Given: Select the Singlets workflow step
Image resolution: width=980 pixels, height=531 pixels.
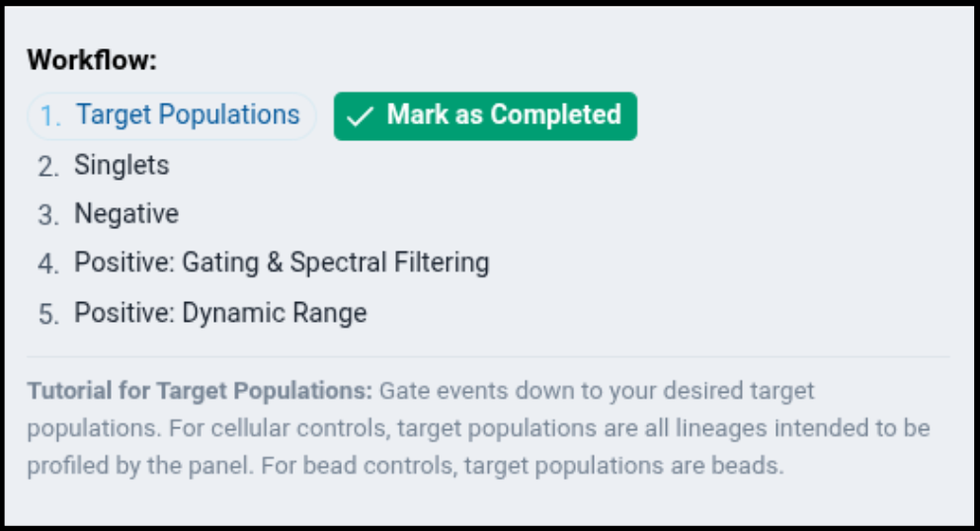Looking at the screenshot, I should (x=122, y=165).
